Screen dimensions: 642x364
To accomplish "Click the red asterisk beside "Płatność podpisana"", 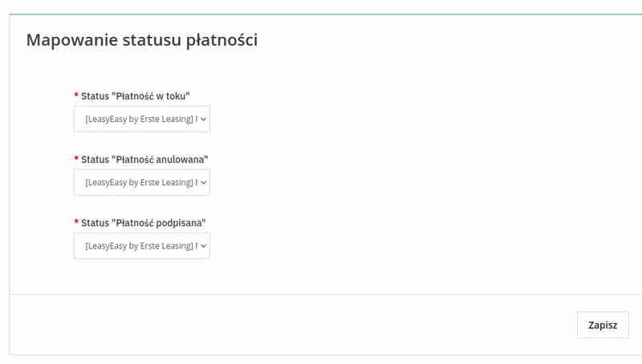I will (76, 222).
